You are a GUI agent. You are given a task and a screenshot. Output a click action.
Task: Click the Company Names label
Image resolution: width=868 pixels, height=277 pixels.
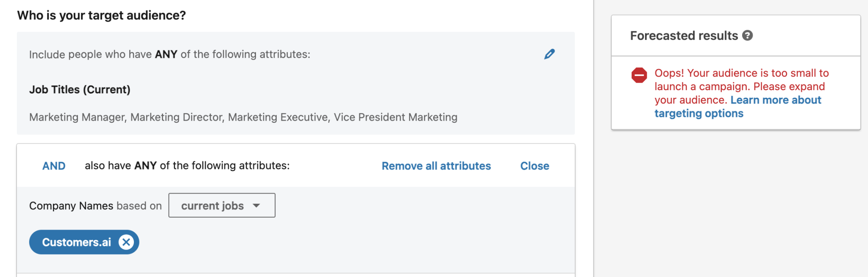pyautogui.click(x=71, y=206)
